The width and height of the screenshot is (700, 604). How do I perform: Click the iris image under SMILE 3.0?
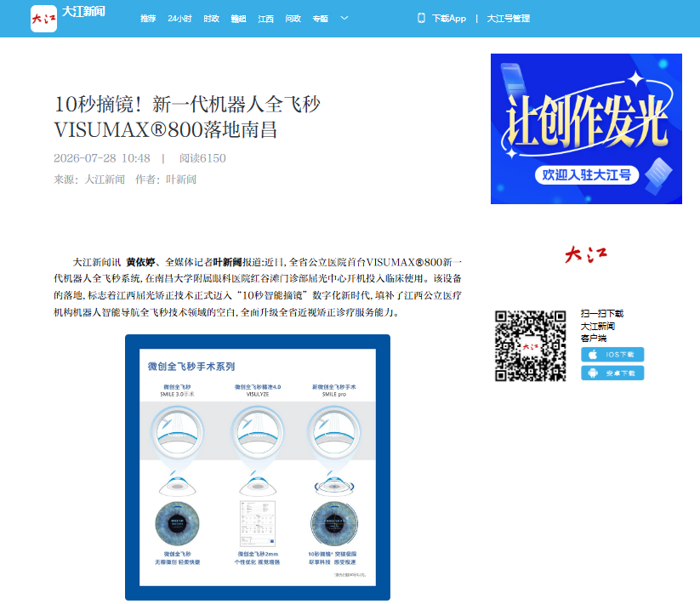[177, 523]
